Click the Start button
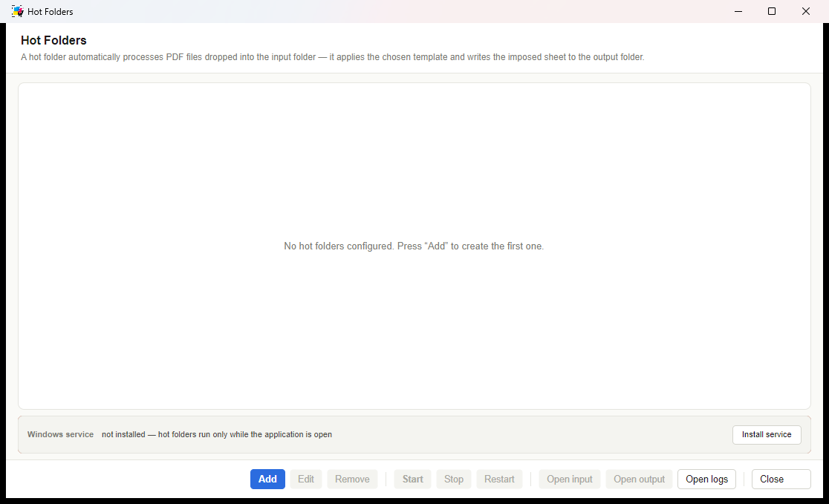The width and height of the screenshot is (829, 504). pos(412,480)
